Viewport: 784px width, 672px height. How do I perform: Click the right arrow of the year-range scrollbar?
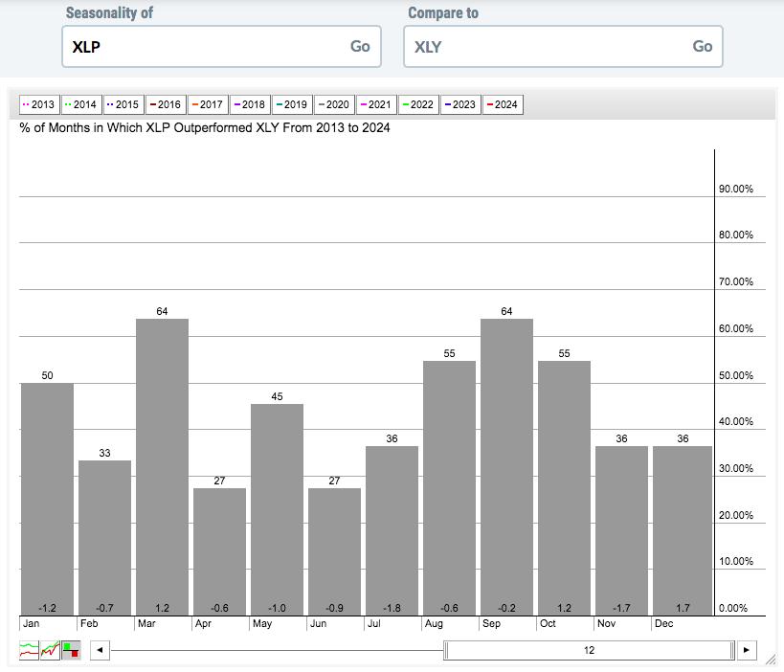747,651
